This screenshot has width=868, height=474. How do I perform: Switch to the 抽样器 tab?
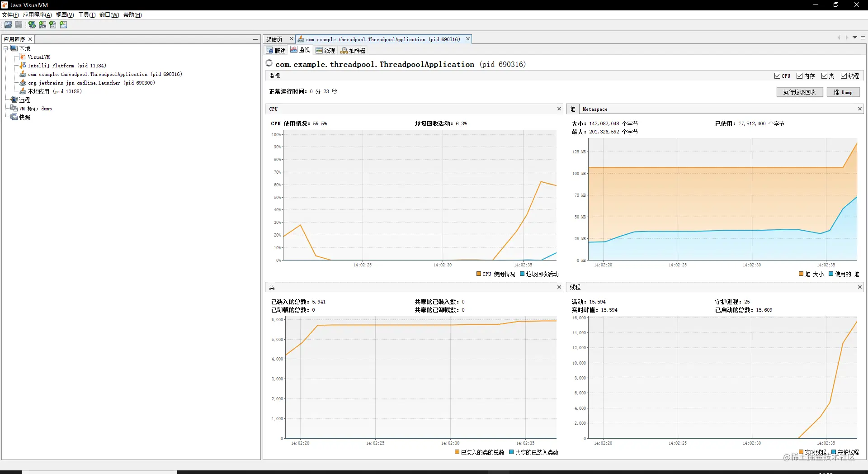coord(353,51)
